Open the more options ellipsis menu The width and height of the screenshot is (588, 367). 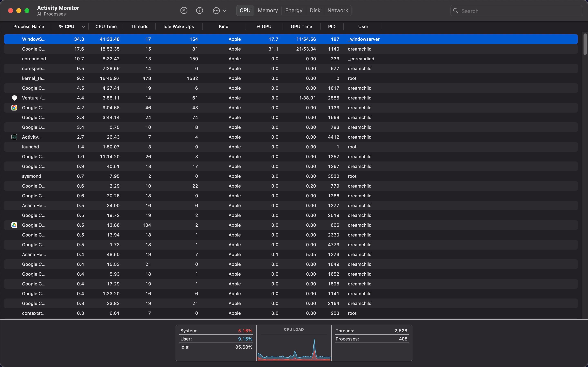216,10
